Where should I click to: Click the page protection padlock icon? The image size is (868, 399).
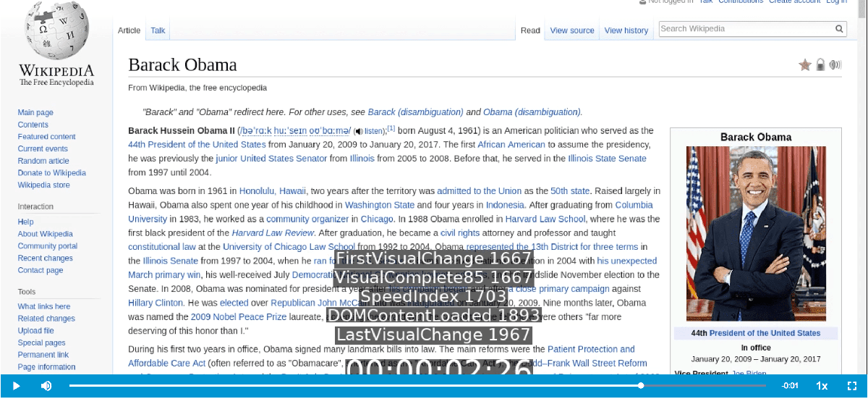click(820, 65)
